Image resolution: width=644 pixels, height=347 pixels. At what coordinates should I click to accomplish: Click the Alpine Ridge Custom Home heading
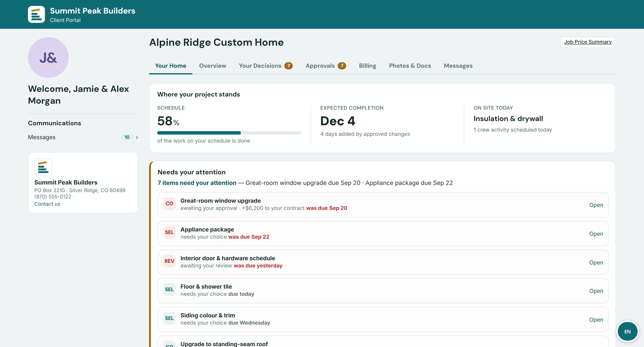[217, 42]
